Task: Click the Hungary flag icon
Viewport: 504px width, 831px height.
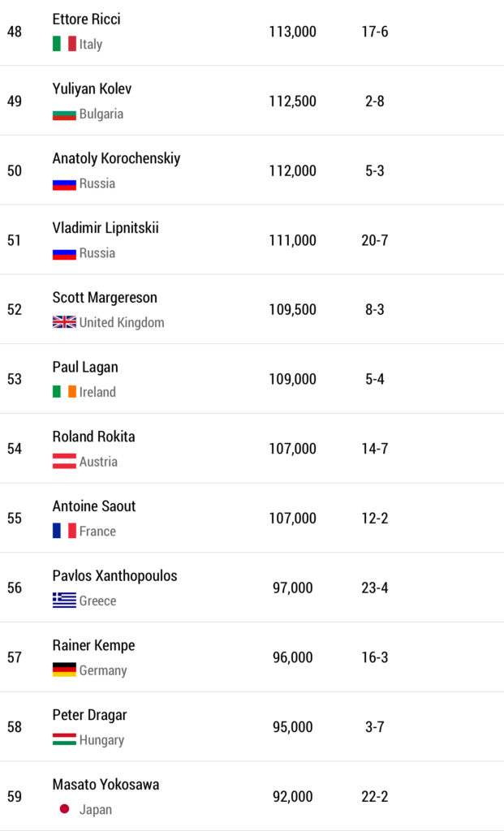Action: [64, 740]
